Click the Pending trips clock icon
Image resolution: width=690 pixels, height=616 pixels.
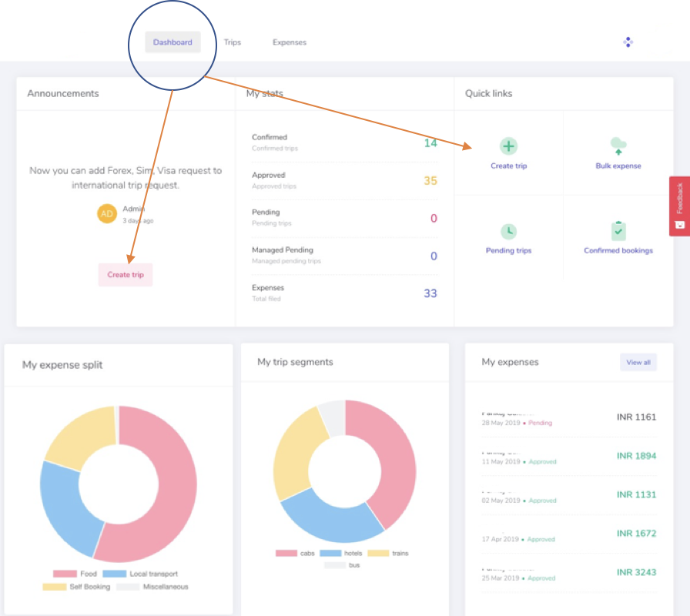click(x=509, y=232)
